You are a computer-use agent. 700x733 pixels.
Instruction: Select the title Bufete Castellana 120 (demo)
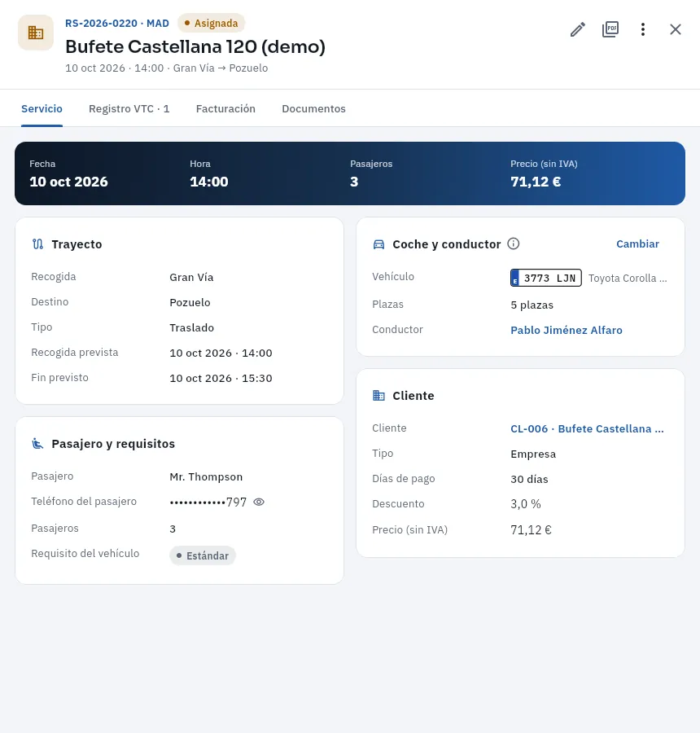195,46
